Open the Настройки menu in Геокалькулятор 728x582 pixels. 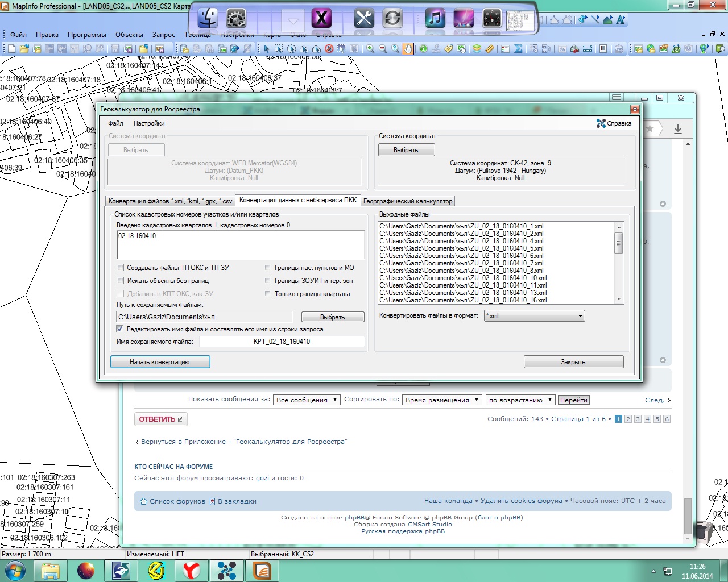pyautogui.click(x=149, y=123)
